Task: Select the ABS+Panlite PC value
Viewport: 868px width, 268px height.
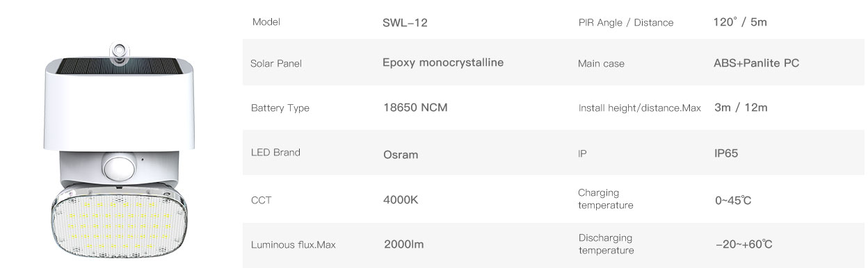Action: pyautogui.click(x=756, y=62)
